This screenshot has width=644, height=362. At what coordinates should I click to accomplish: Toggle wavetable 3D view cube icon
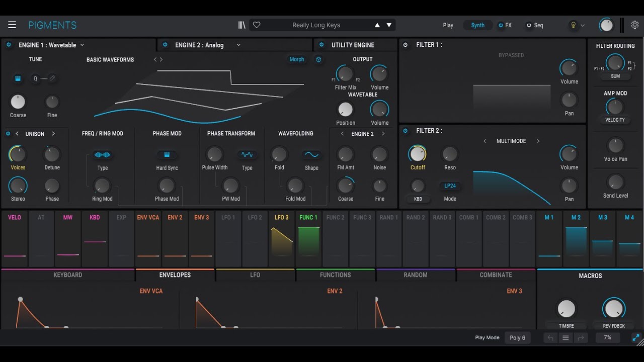coord(318,59)
